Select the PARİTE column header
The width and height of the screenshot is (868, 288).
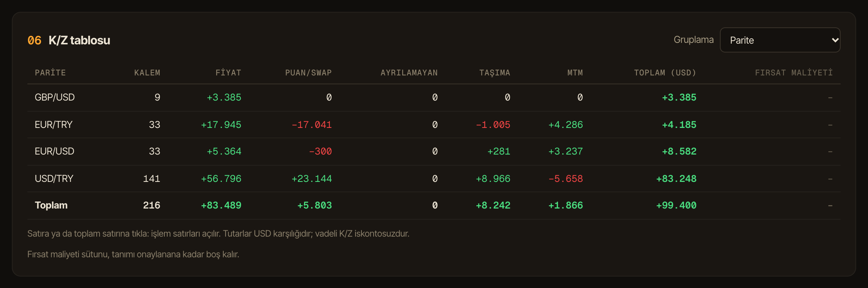click(50, 72)
